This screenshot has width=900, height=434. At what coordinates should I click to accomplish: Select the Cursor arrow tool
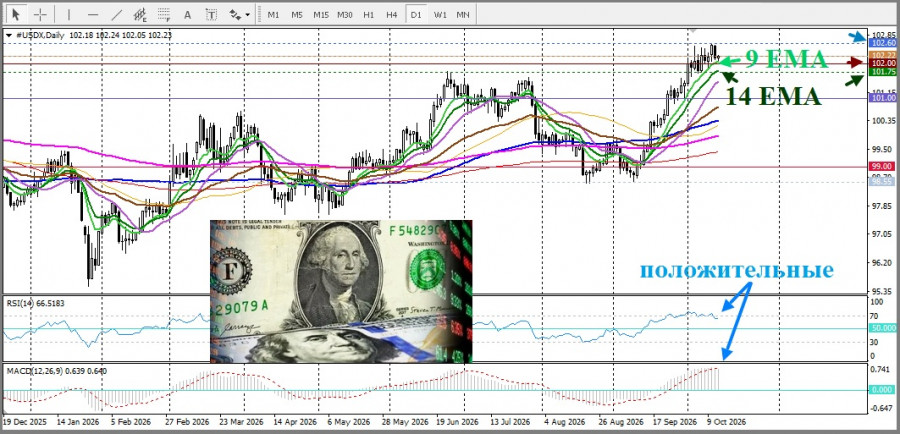point(15,14)
